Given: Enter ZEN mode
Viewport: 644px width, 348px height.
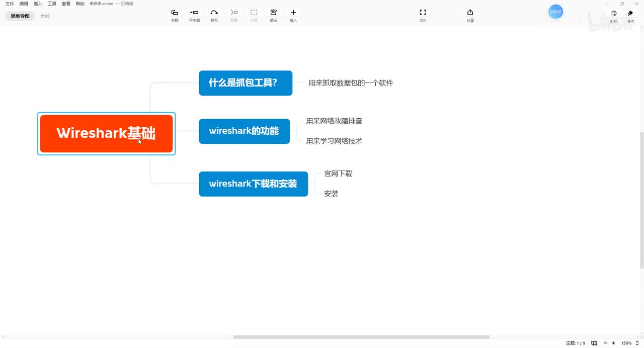Looking at the screenshot, I should 423,13.
